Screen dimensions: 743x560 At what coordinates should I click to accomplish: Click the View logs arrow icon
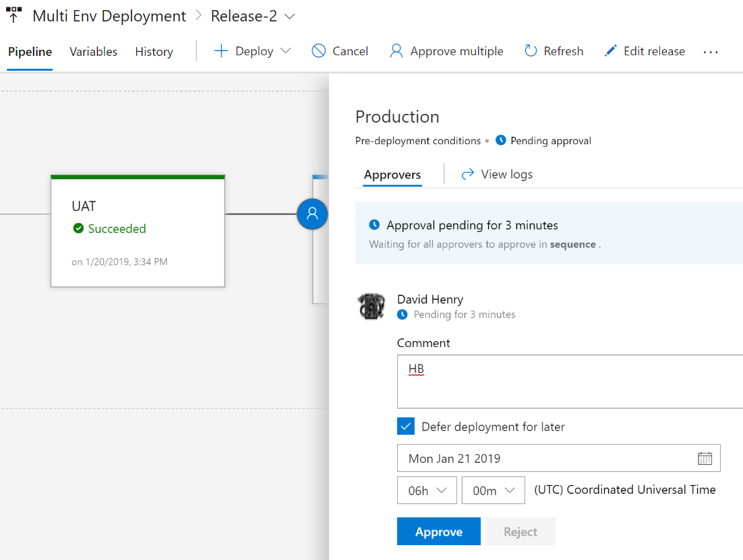[x=467, y=175]
